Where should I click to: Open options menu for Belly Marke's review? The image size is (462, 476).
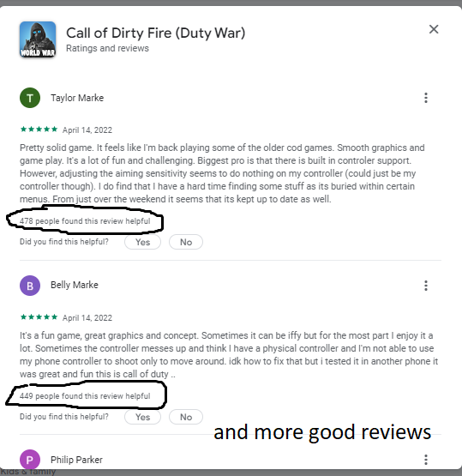426,286
